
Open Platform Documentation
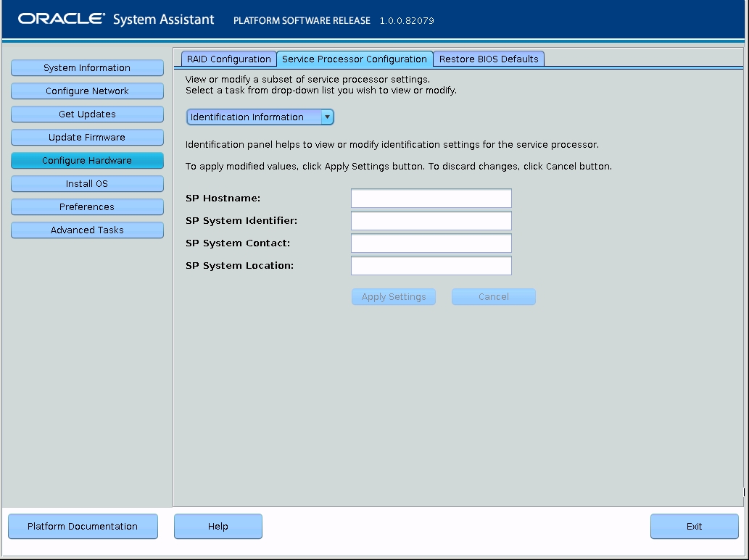83,526
